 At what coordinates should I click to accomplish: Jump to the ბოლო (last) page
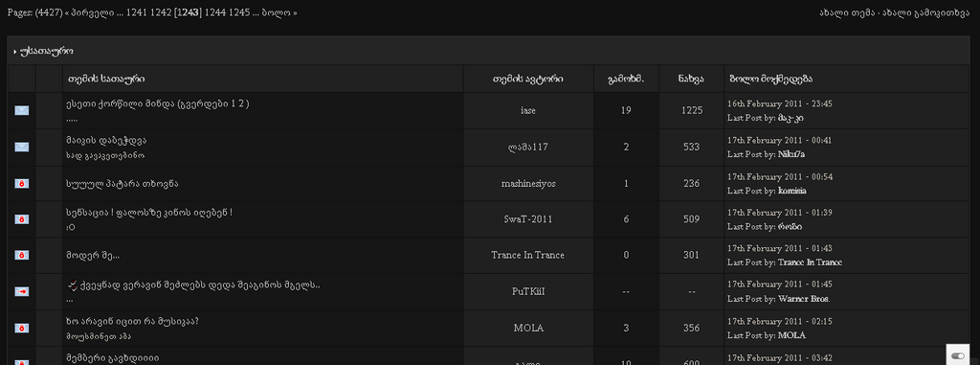point(276,12)
